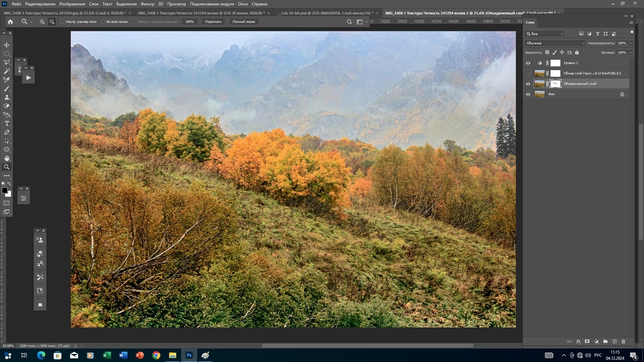Select the Magic Wand tool
The height and width of the screenshot is (362, 644).
[x=7, y=71]
